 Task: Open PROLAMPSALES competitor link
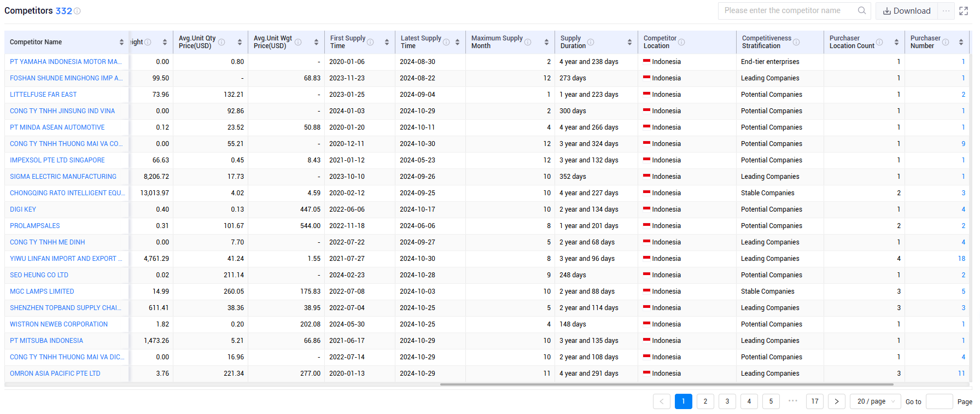point(35,226)
